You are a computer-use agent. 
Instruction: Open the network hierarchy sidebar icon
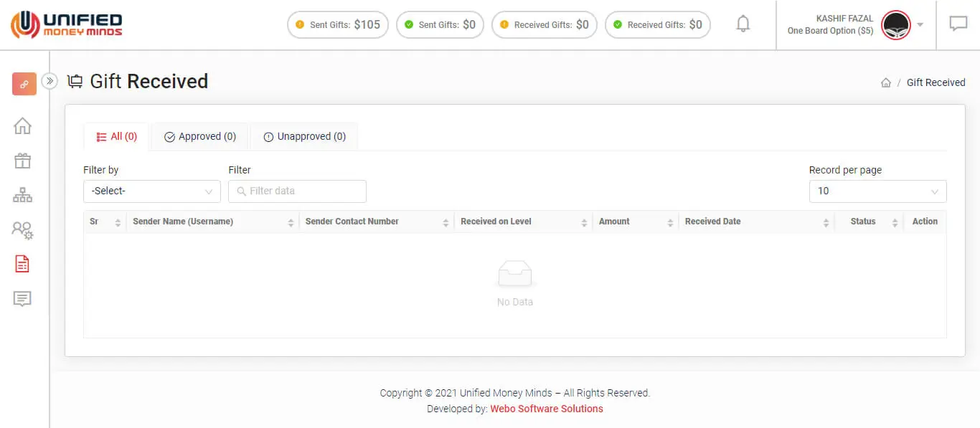pyautogui.click(x=23, y=195)
